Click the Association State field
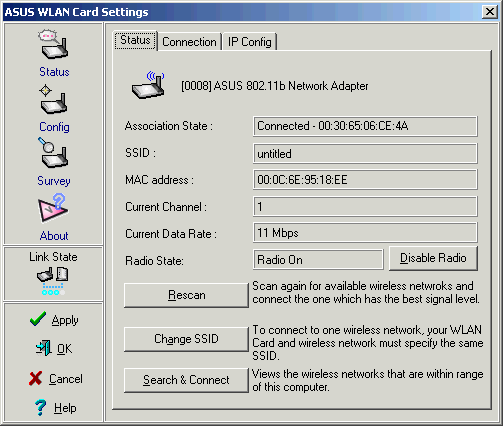 coord(365,126)
